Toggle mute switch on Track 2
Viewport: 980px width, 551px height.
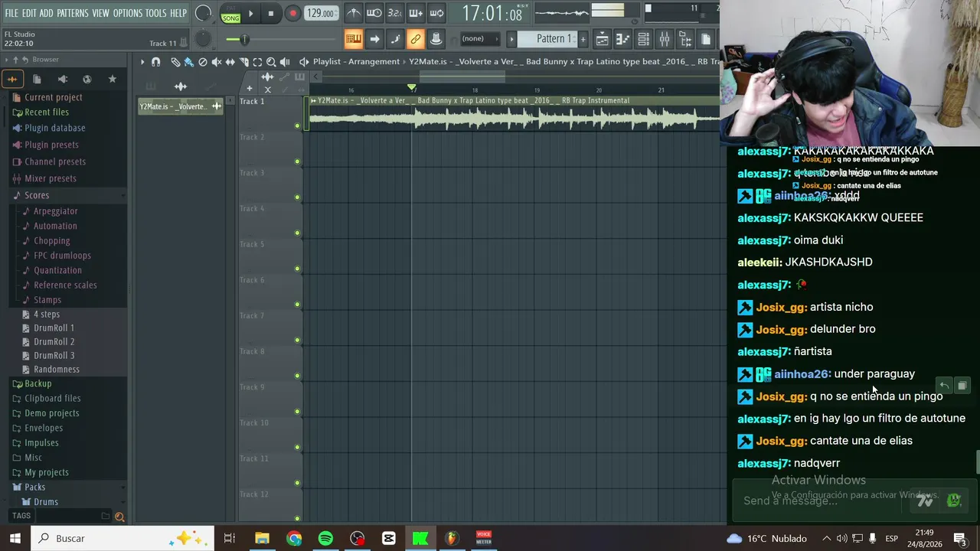tap(297, 161)
